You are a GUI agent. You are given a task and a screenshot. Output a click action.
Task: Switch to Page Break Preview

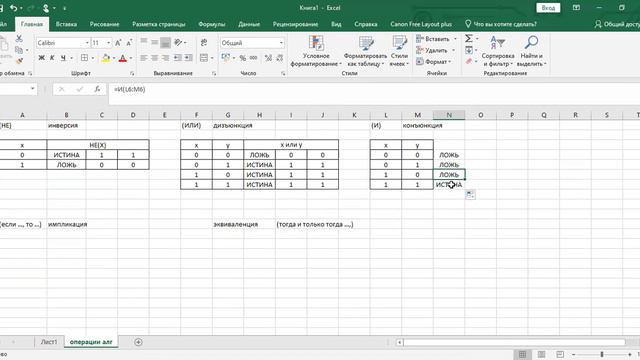[x=560, y=354]
